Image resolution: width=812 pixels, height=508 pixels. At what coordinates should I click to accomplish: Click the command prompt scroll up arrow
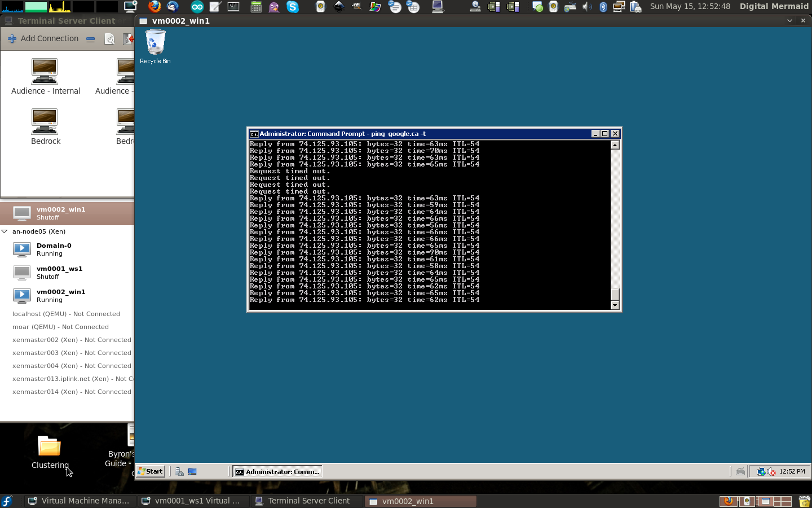click(615, 145)
